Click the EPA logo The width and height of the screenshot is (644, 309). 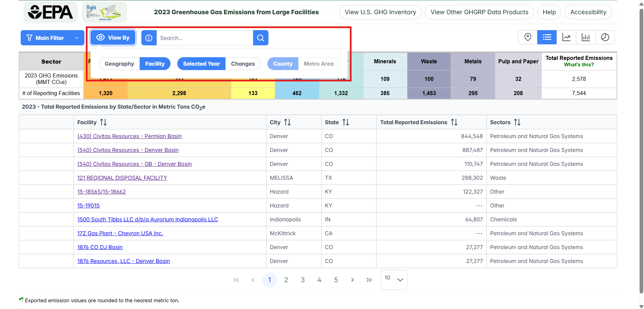[50, 12]
